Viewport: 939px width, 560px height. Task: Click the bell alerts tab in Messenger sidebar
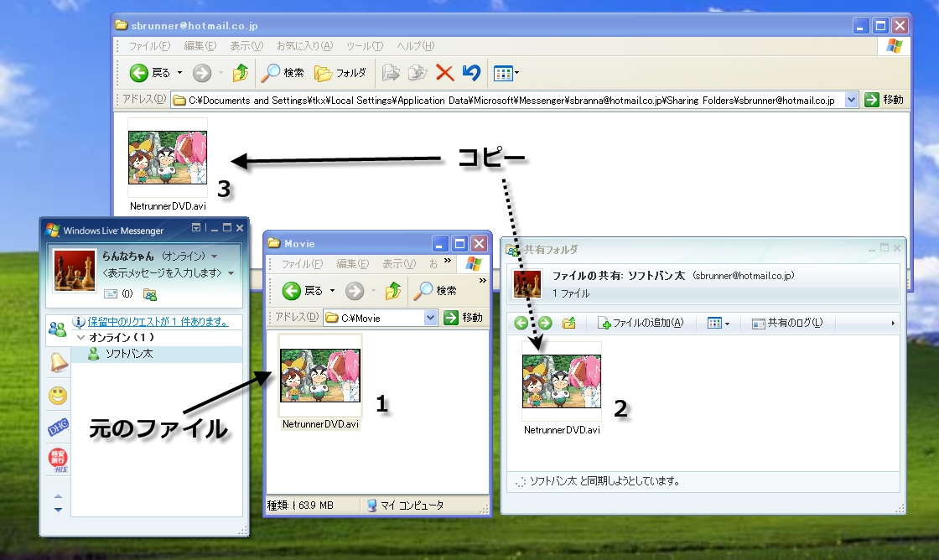(58, 362)
